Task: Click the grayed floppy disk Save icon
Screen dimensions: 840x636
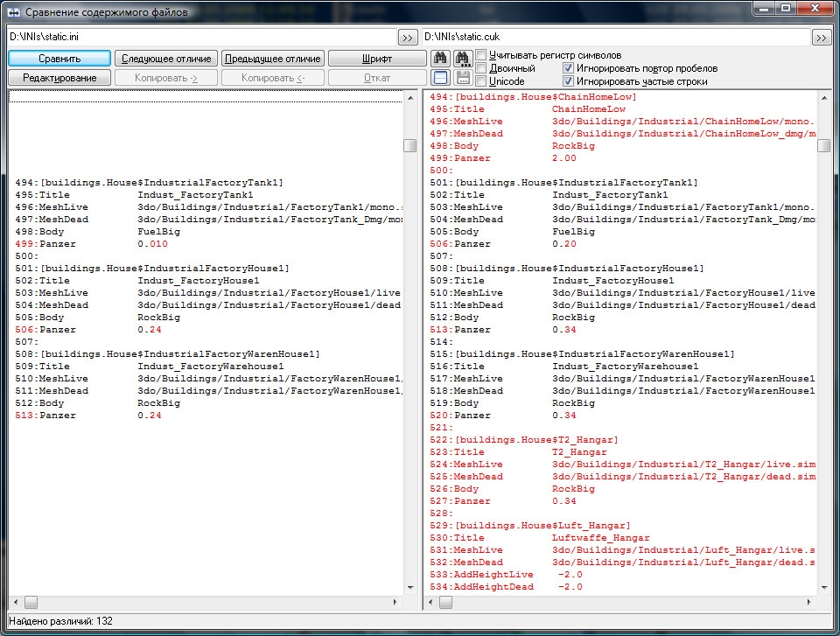Action: (x=463, y=78)
